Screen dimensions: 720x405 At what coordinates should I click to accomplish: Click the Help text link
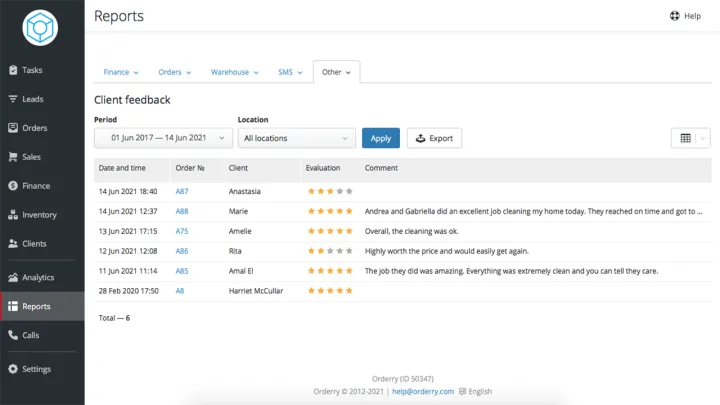[x=692, y=16]
